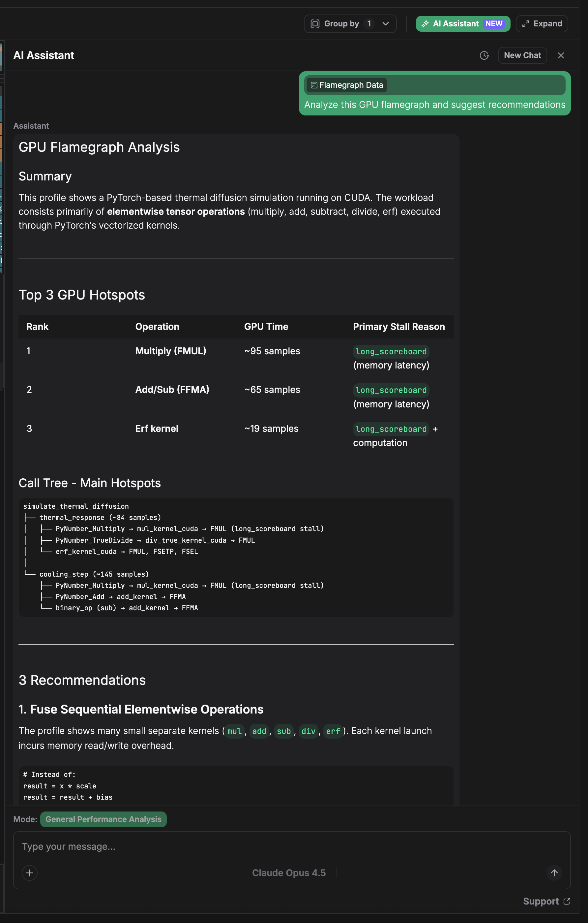
Task: Start a New Chat
Action: 522,55
